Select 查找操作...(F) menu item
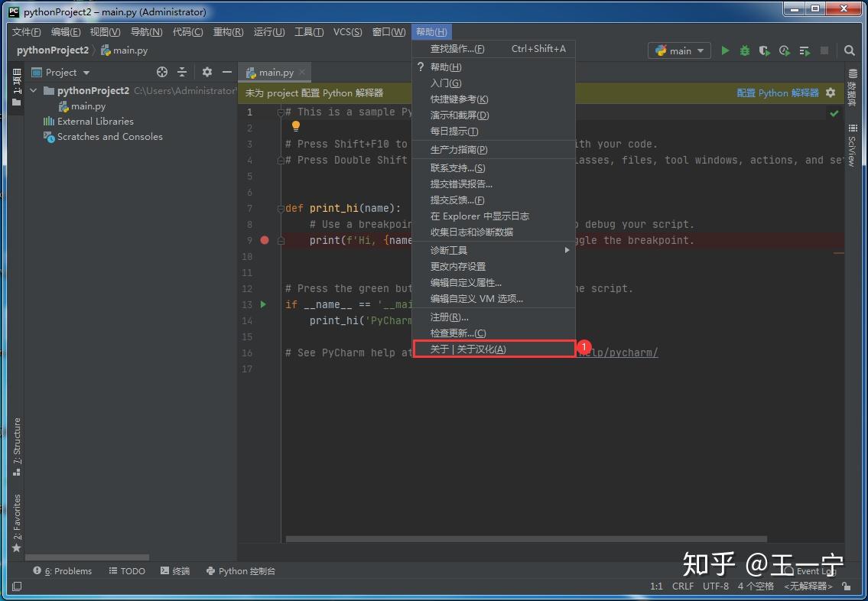This screenshot has height=601, width=868. [x=494, y=49]
